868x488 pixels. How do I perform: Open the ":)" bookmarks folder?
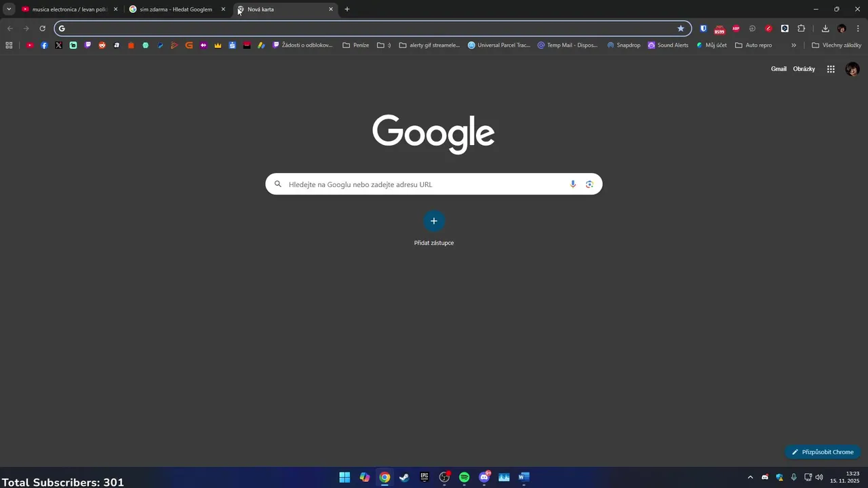(384, 45)
